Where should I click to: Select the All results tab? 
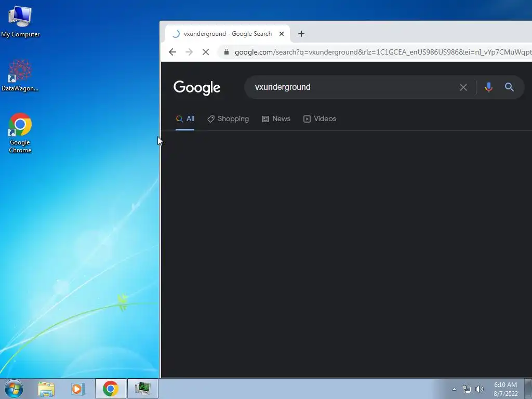185,119
